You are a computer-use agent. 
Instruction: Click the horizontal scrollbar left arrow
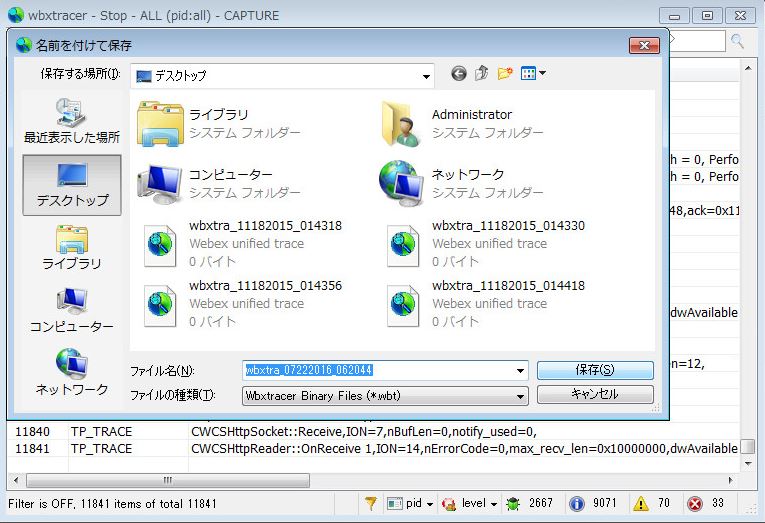16,481
